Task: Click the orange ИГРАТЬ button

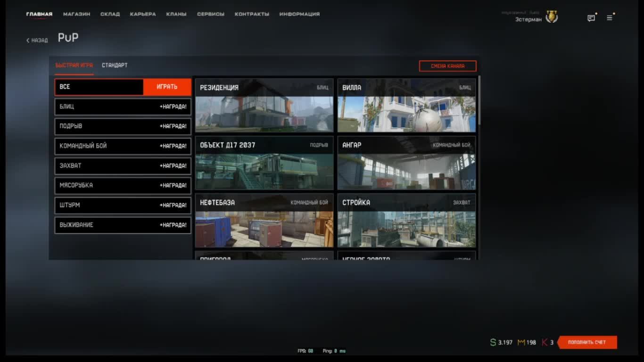Action: click(x=167, y=87)
